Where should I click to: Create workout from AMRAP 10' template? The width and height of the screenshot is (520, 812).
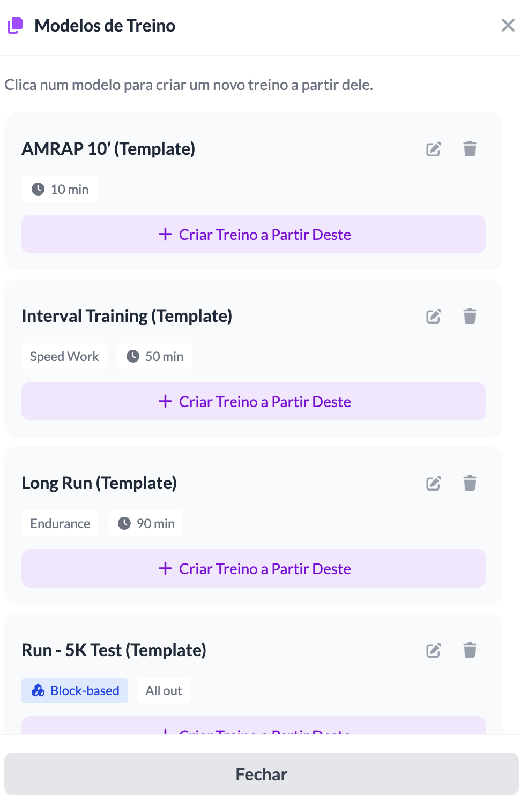254,235
